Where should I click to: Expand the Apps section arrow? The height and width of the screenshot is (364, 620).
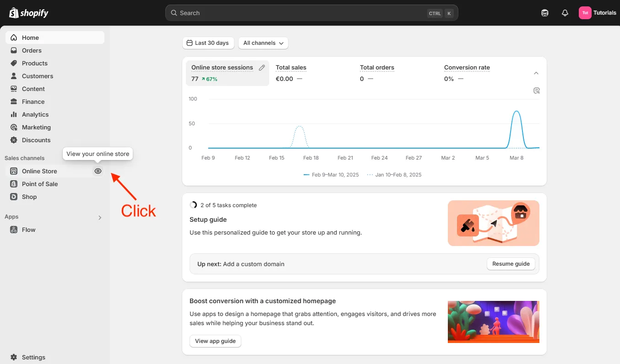100,218
